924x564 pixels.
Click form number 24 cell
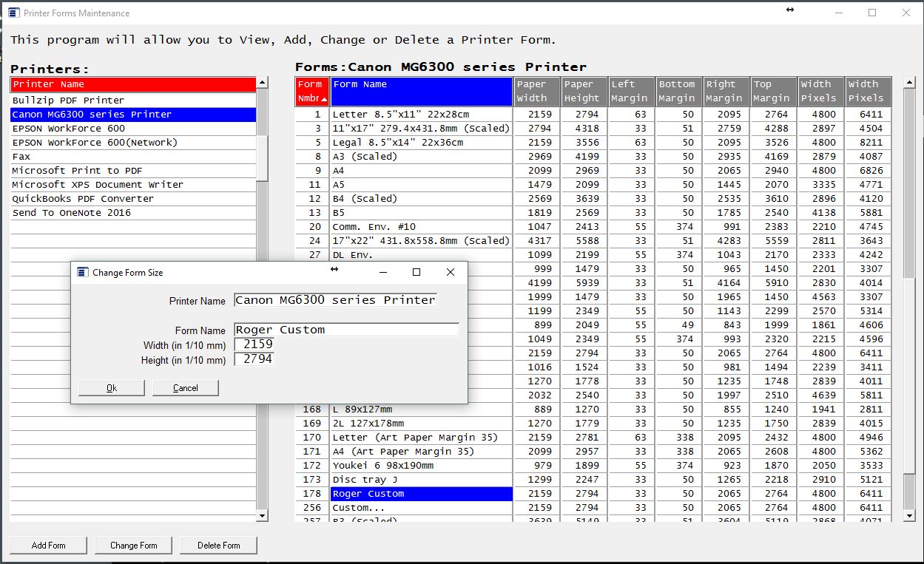[312, 241]
